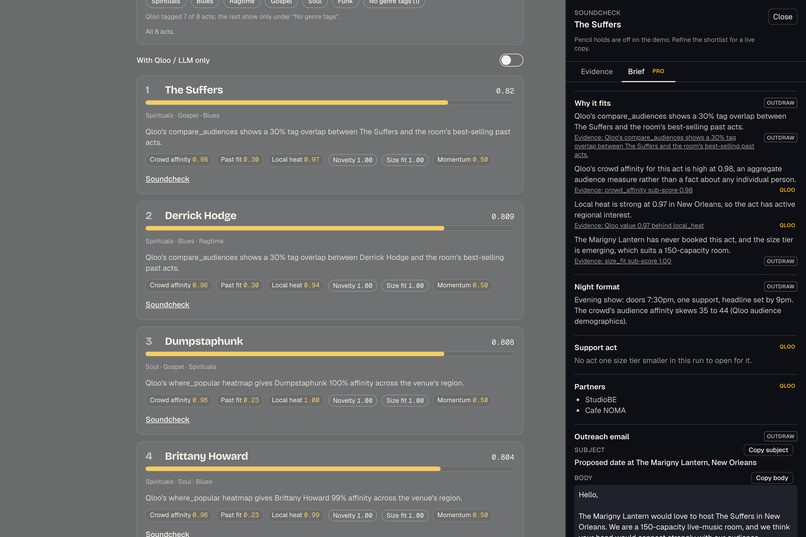Click OUTDRAW badge beside size_fit evidence

pyautogui.click(x=780, y=261)
